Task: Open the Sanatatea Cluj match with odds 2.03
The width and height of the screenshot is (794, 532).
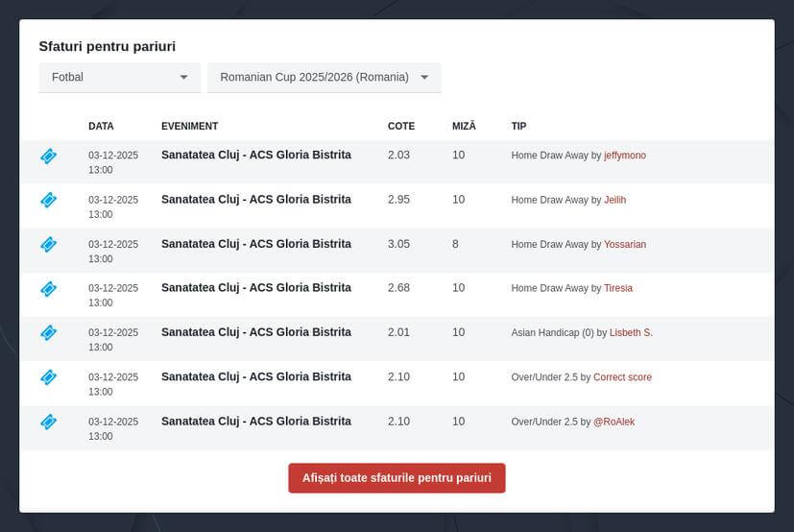Action: (255, 155)
